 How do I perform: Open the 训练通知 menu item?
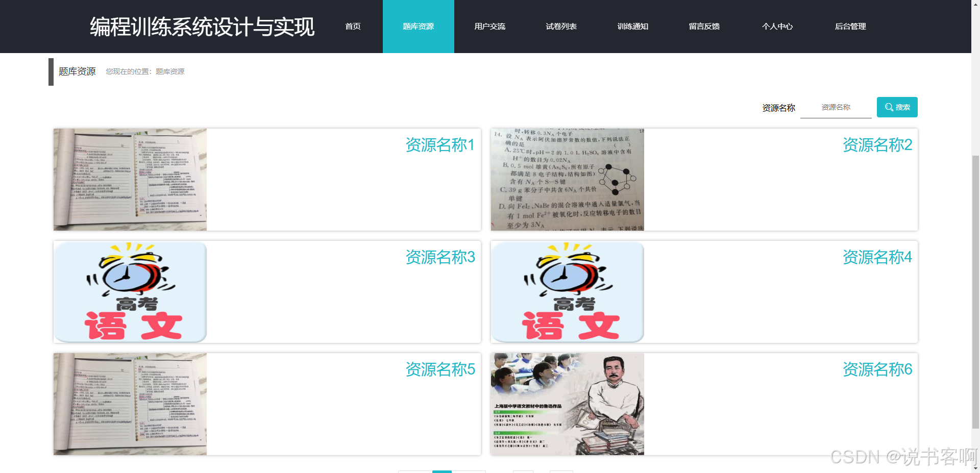click(x=633, y=27)
